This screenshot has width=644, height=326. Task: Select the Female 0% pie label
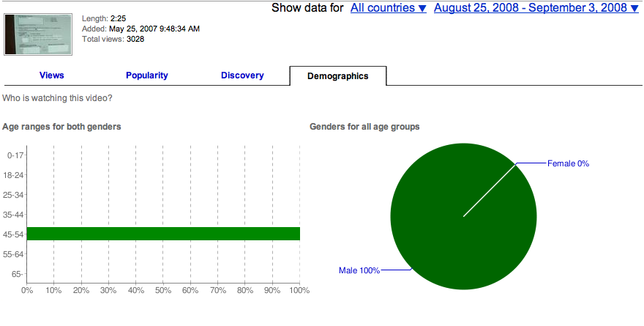click(568, 163)
